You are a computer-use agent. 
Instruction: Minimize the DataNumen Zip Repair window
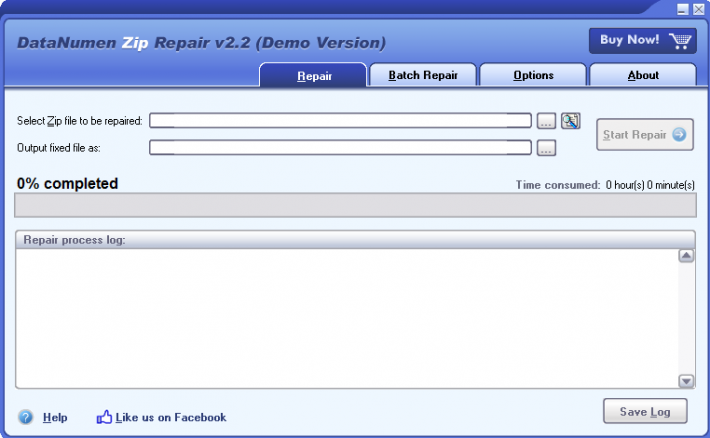click(x=683, y=9)
